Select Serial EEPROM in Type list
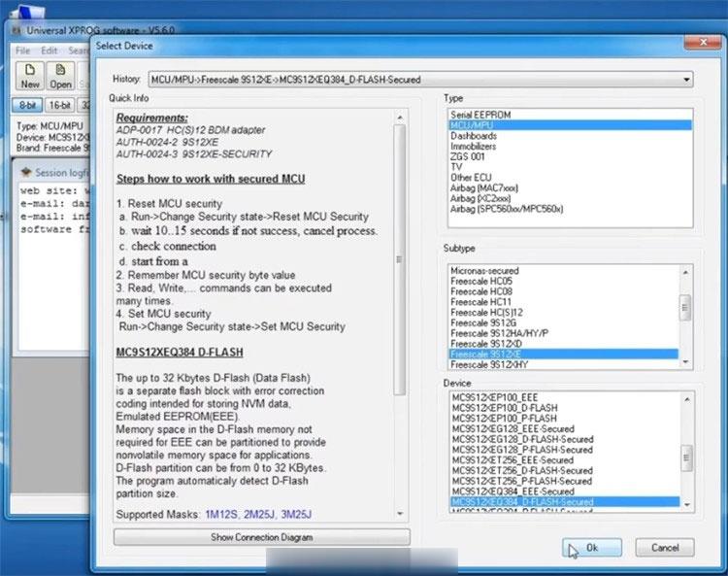728x576 pixels. pos(570,115)
